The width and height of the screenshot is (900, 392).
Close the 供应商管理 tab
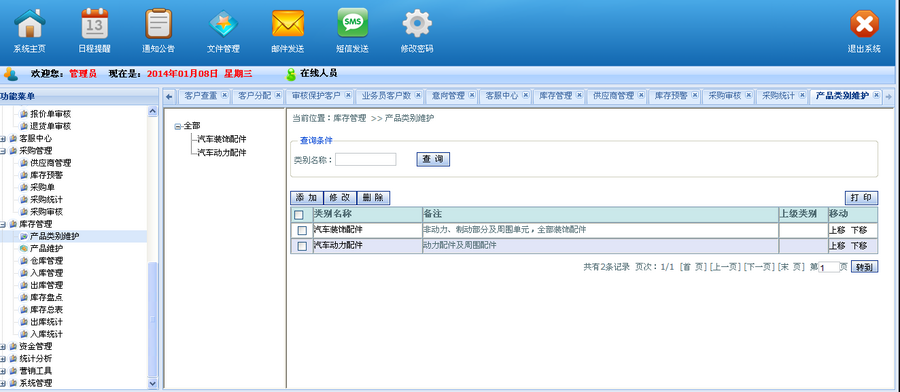tap(641, 95)
